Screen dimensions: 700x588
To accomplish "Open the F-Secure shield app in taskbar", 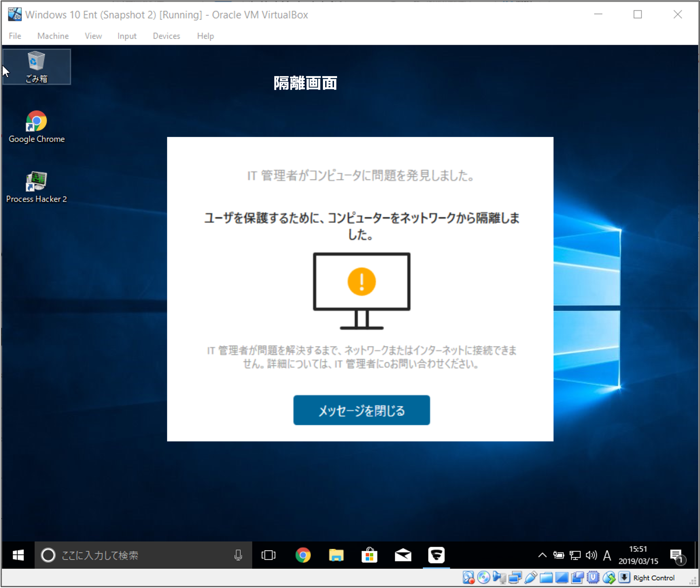I will tap(436, 555).
